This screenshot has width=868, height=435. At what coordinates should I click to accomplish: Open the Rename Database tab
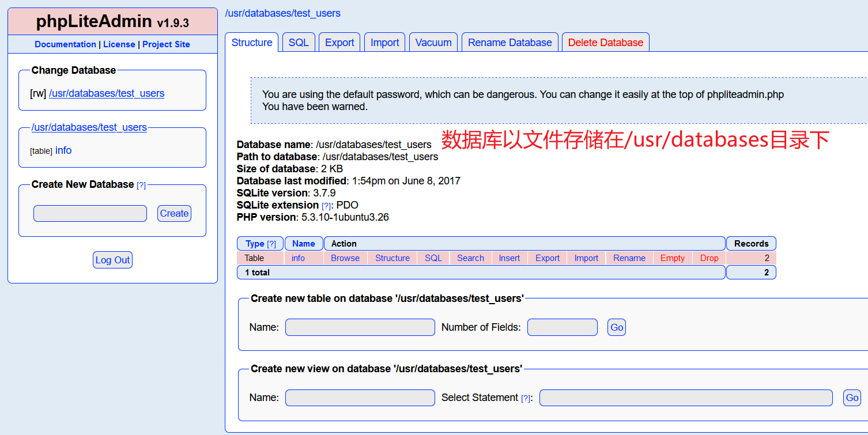(510, 43)
